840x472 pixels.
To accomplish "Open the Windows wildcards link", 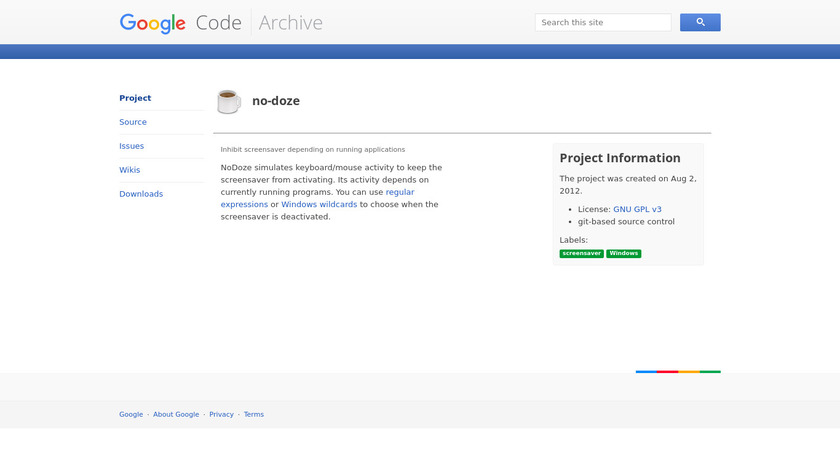I will coord(319,204).
